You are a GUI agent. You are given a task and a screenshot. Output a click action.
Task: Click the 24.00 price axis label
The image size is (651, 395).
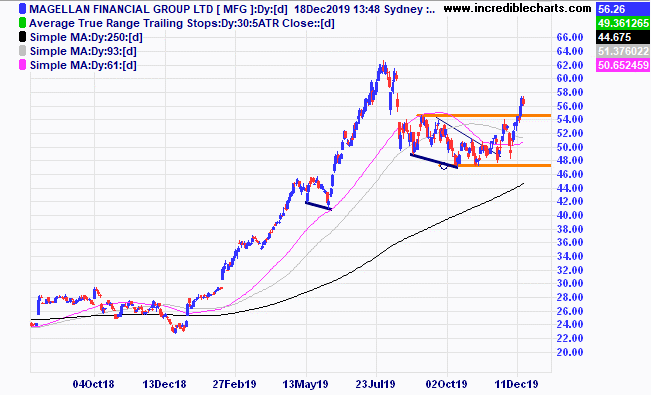click(570, 324)
